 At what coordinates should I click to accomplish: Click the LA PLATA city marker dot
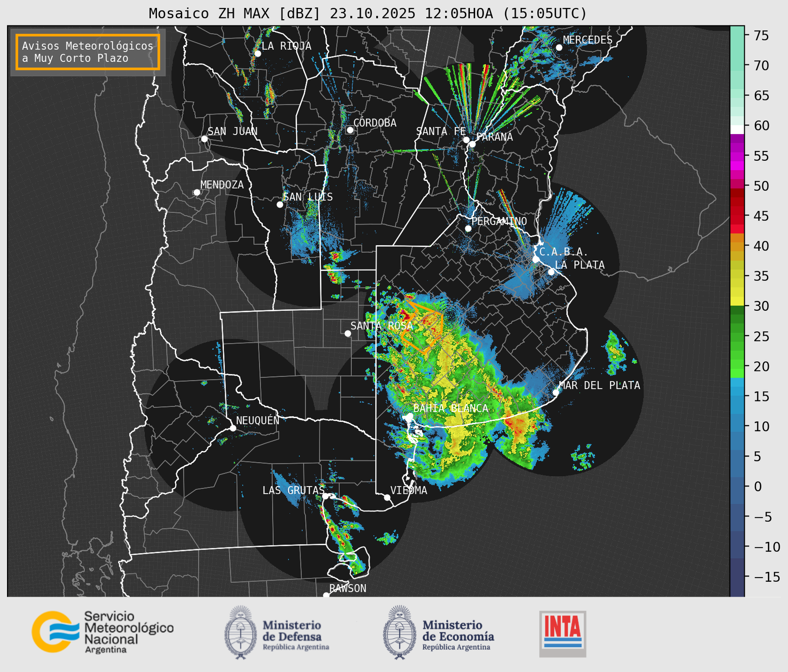(x=551, y=272)
